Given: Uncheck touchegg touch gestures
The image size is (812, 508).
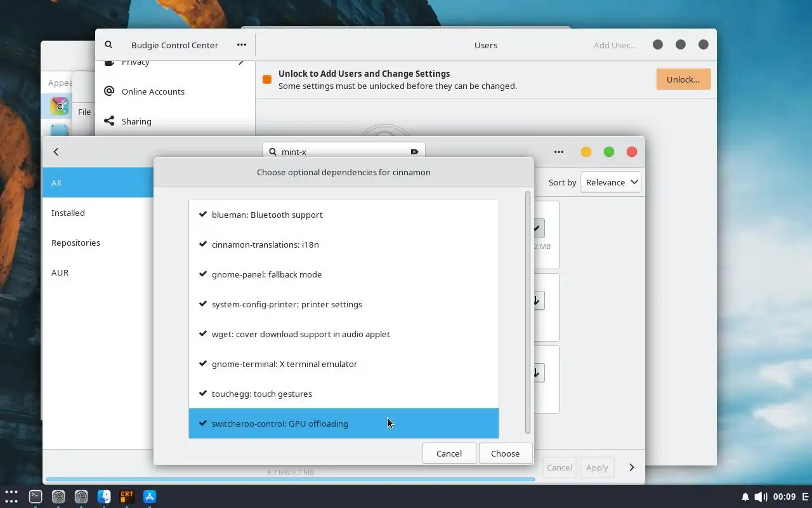Looking at the screenshot, I should tap(203, 394).
